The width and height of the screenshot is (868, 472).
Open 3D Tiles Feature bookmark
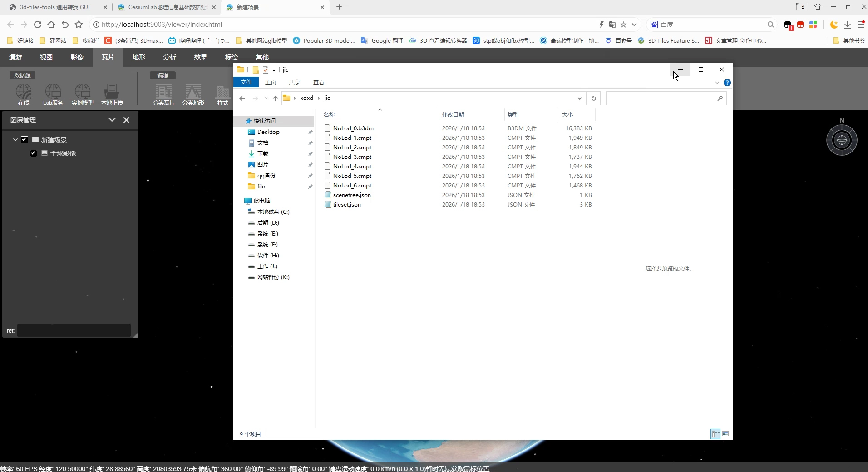(x=668, y=40)
